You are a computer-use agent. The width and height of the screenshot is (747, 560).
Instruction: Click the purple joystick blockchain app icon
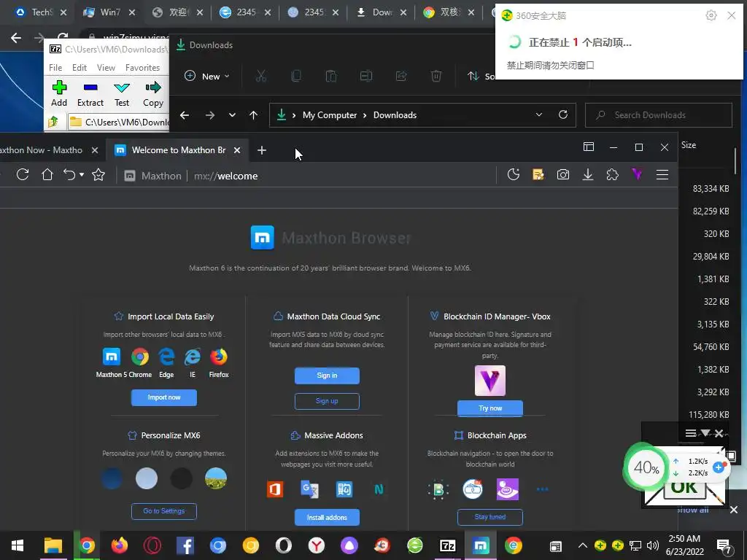point(508,489)
